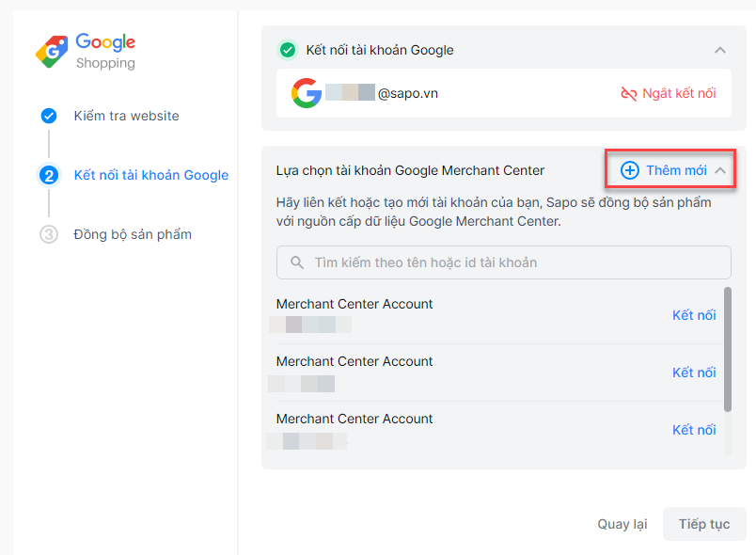Collapse the Merchant Center account selection section
Viewport: 756px width, 555px height.
coord(720,170)
